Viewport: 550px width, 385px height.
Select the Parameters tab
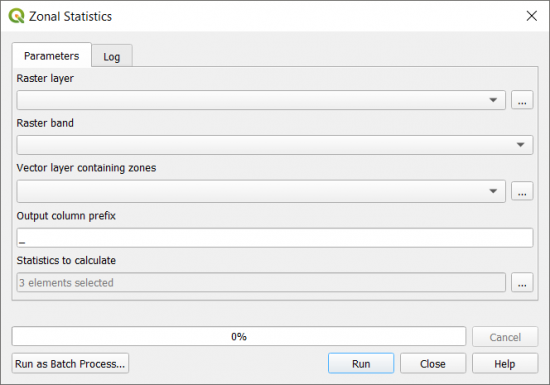click(52, 55)
